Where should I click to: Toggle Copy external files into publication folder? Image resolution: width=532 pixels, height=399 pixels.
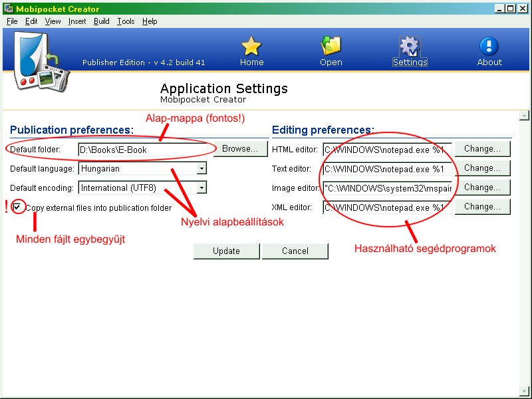point(17,207)
